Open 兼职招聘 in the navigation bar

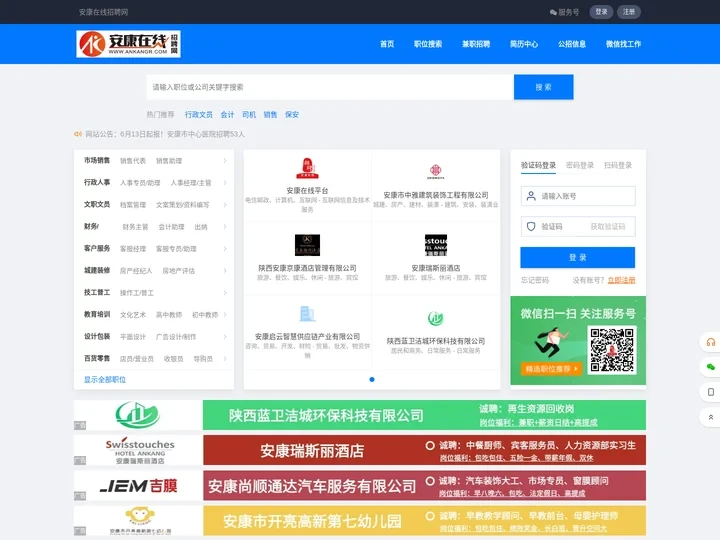[476, 44]
